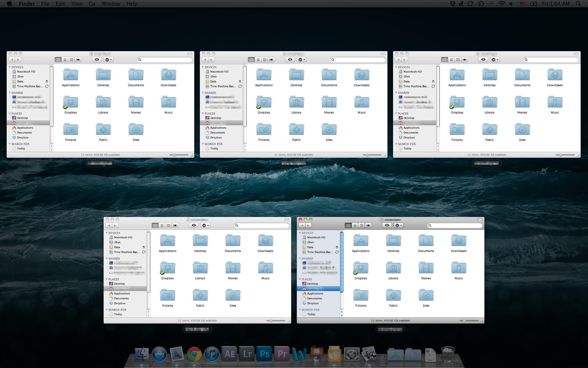This screenshot has width=588, height=368.
Task: Open the Go menu in menu bar
Action: pos(92,4)
